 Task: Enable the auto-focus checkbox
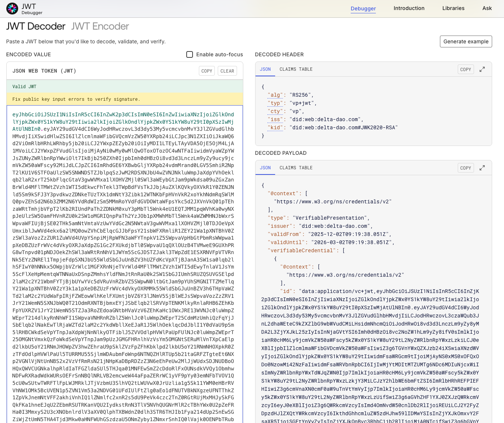(x=190, y=54)
